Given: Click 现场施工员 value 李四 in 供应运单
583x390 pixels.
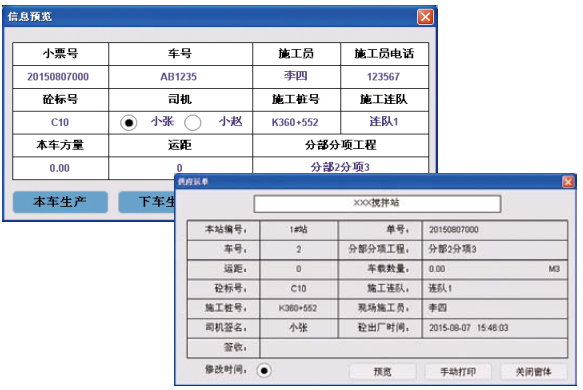Looking at the screenshot, I should [438, 308].
